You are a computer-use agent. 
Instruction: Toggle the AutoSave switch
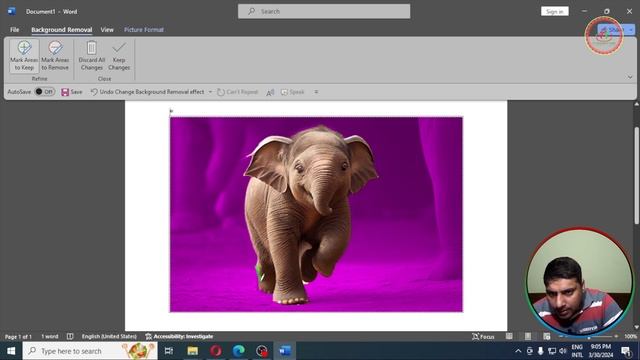coord(44,92)
